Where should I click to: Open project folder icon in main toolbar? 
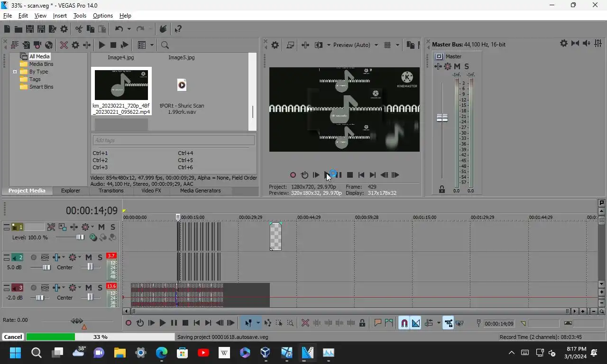[x=18, y=29]
